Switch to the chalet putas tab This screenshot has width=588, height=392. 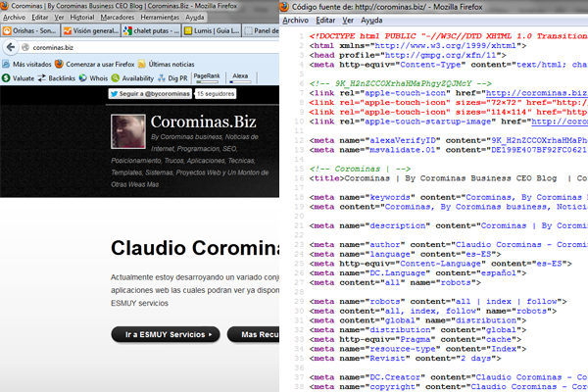click(x=151, y=30)
